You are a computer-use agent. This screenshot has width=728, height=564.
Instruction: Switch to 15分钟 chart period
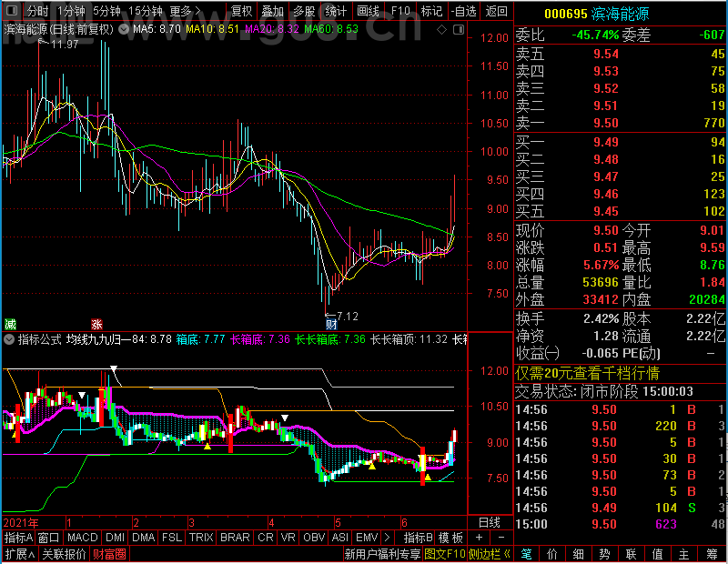pos(146,11)
